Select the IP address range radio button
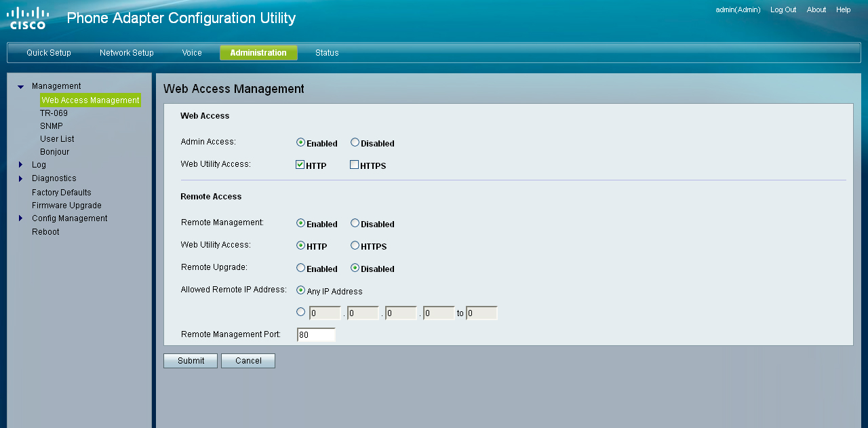The width and height of the screenshot is (868, 428). [x=300, y=313]
